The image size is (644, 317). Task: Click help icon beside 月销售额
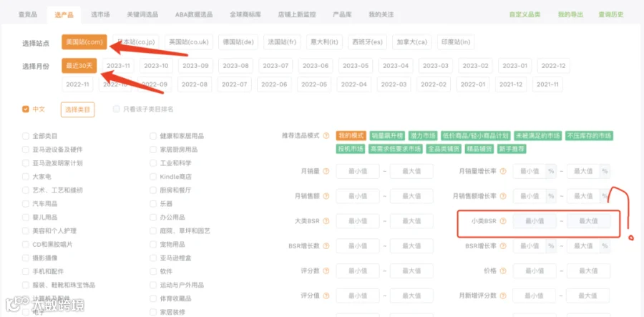(x=326, y=196)
